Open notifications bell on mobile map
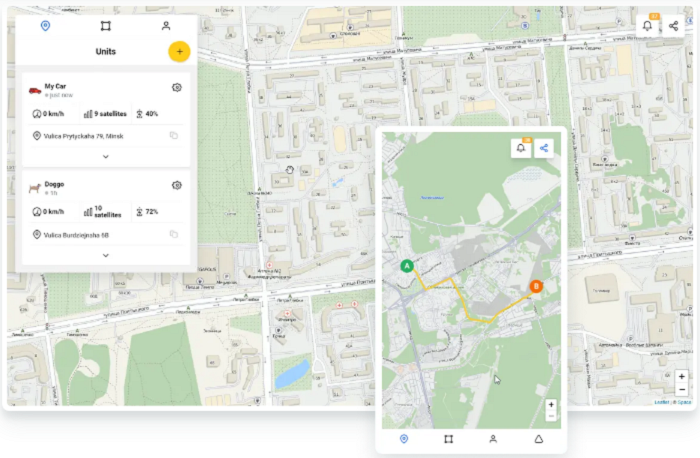This screenshot has width=700, height=458. (520, 148)
